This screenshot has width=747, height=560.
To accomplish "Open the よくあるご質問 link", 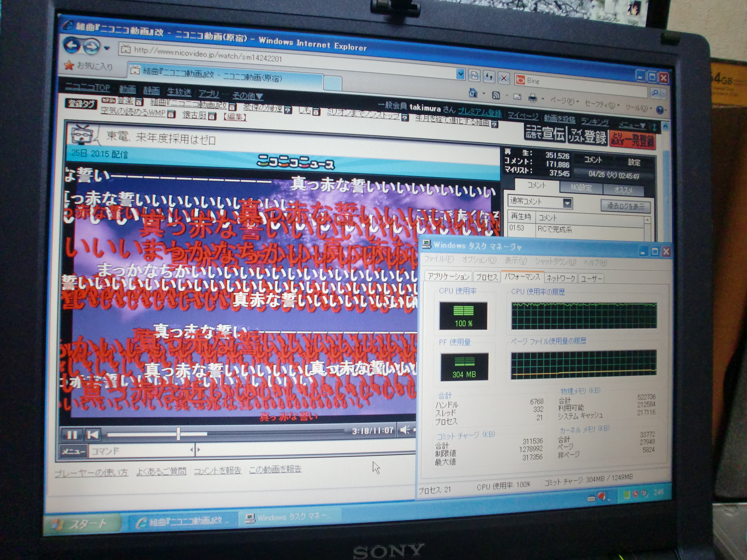I will pyautogui.click(x=161, y=472).
